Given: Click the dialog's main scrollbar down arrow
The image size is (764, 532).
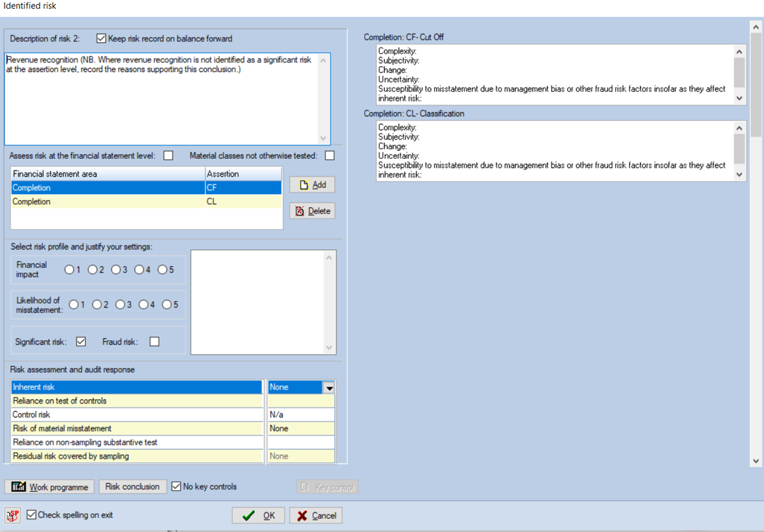Looking at the screenshot, I should [756, 461].
